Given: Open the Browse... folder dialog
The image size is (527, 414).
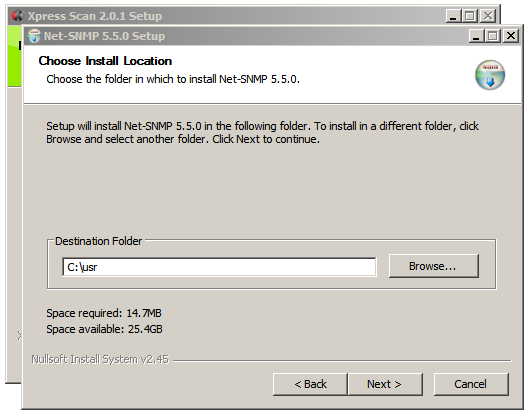Looking at the screenshot, I should (x=434, y=266).
